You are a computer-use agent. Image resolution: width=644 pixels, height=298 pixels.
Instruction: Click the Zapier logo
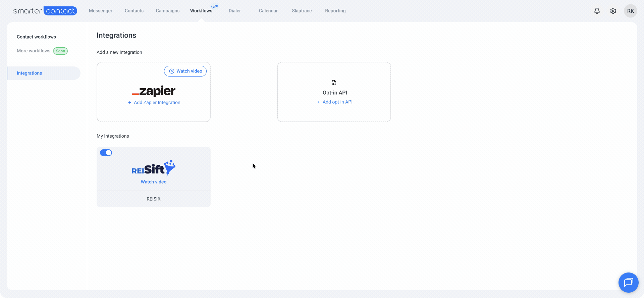tap(154, 91)
